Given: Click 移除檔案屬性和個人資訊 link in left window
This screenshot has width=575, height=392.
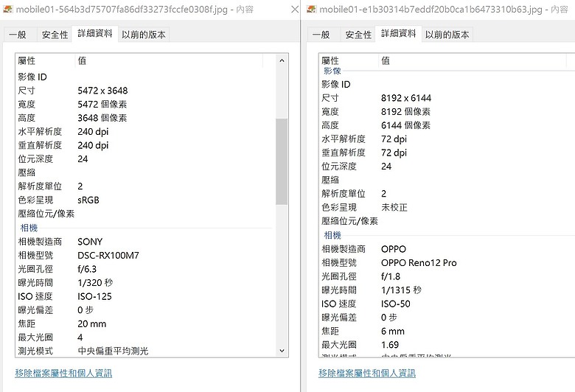Looking at the screenshot, I should click(x=63, y=374).
